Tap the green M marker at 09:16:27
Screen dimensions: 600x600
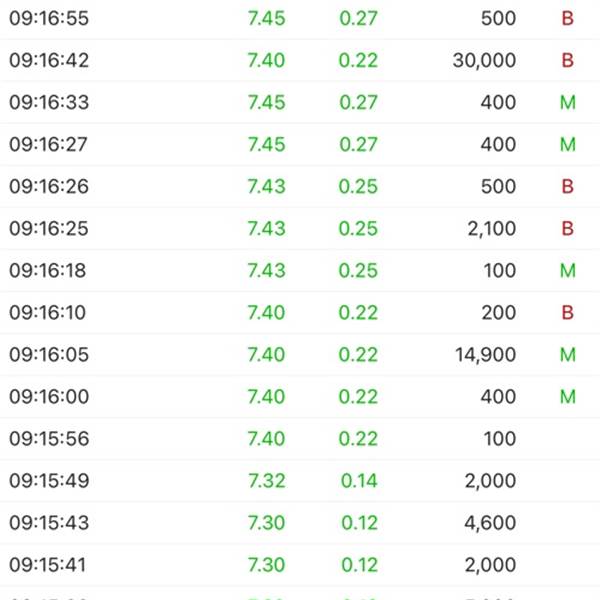point(567,144)
